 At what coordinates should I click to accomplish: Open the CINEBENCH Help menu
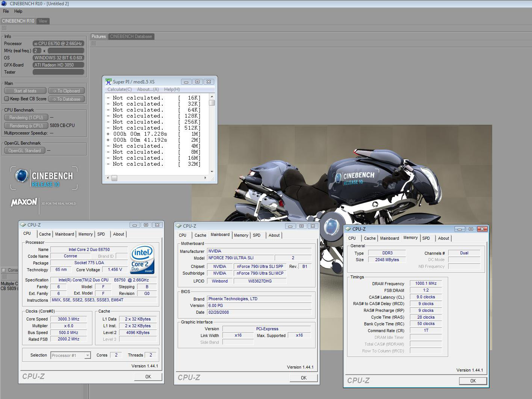coord(18,11)
